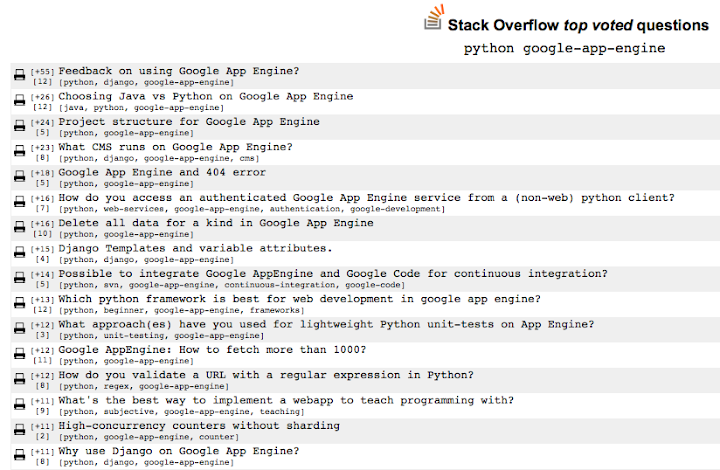The height and width of the screenshot is (470, 720).
Task: Click the Stack Overflow logo icon
Action: point(433,18)
